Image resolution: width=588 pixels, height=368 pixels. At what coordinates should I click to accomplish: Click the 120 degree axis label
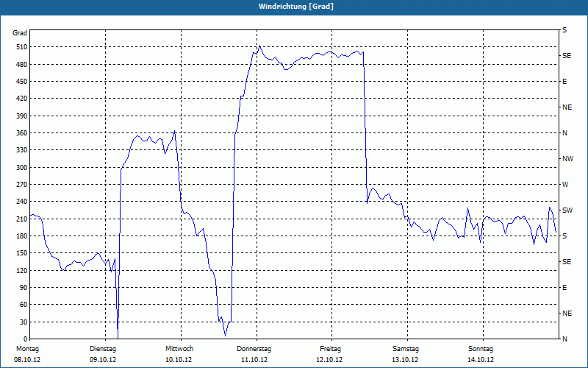[x=21, y=270]
